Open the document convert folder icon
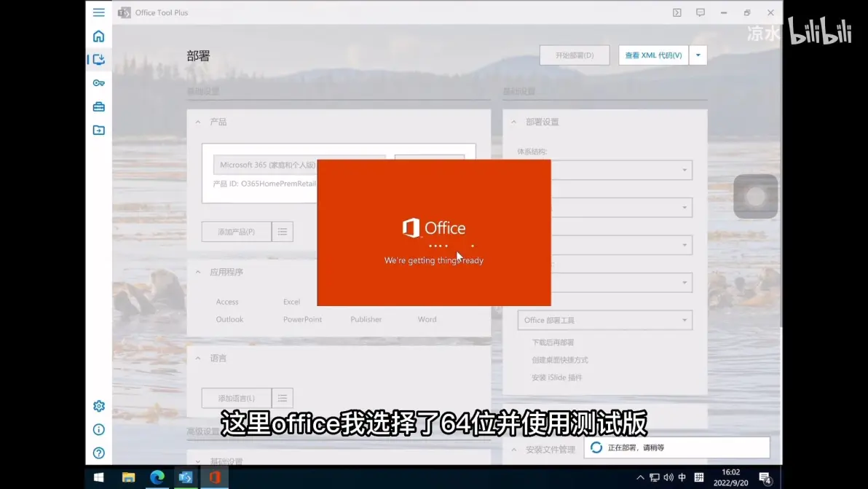Screen dimensions: 868x489 [98, 130]
